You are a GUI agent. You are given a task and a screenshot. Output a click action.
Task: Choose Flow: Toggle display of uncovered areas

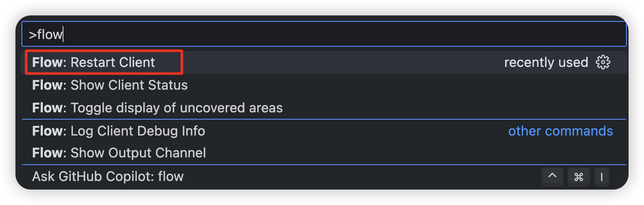pyautogui.click(x=176, y=108)
